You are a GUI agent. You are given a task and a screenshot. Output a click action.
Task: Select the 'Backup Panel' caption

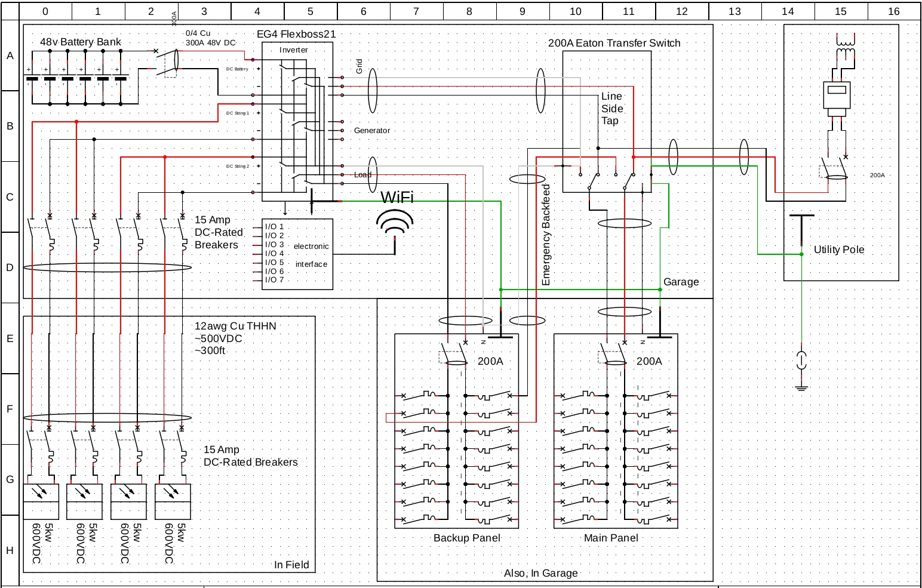(466, 538)
